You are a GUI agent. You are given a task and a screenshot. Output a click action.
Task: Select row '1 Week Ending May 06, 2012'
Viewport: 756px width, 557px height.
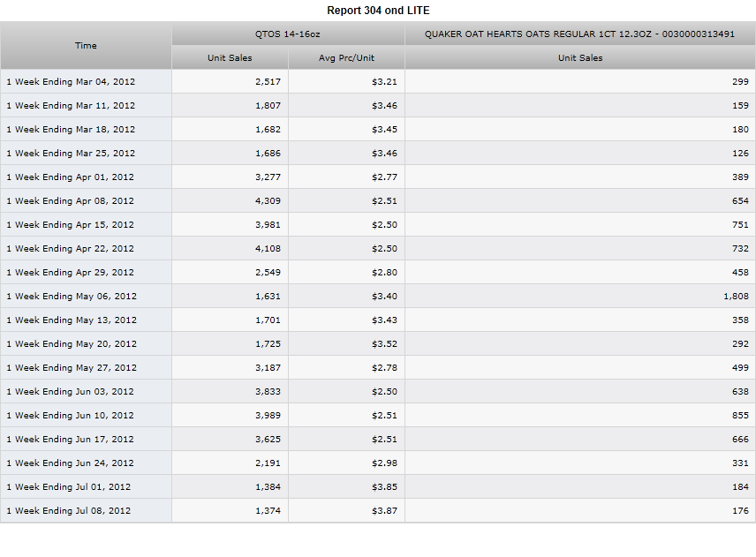pyautogui.click(x=378, y=297)
